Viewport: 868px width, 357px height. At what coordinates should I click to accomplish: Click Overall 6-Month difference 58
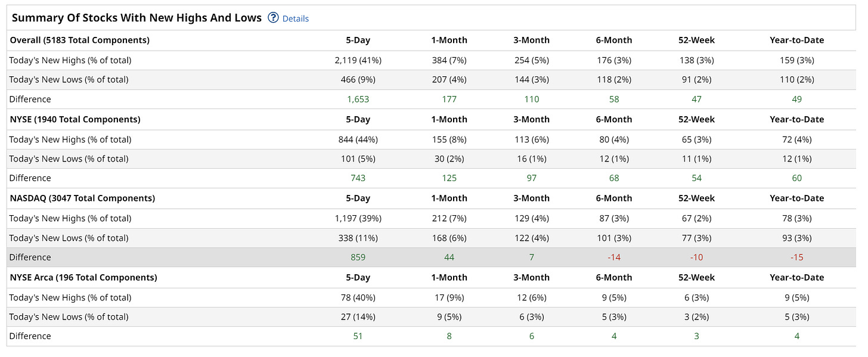(614, 100)
